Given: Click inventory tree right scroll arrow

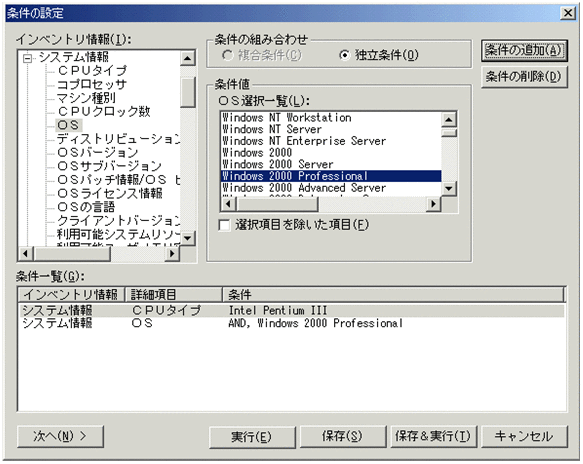Looking at the screenshot, I should (x=173, y=254).
